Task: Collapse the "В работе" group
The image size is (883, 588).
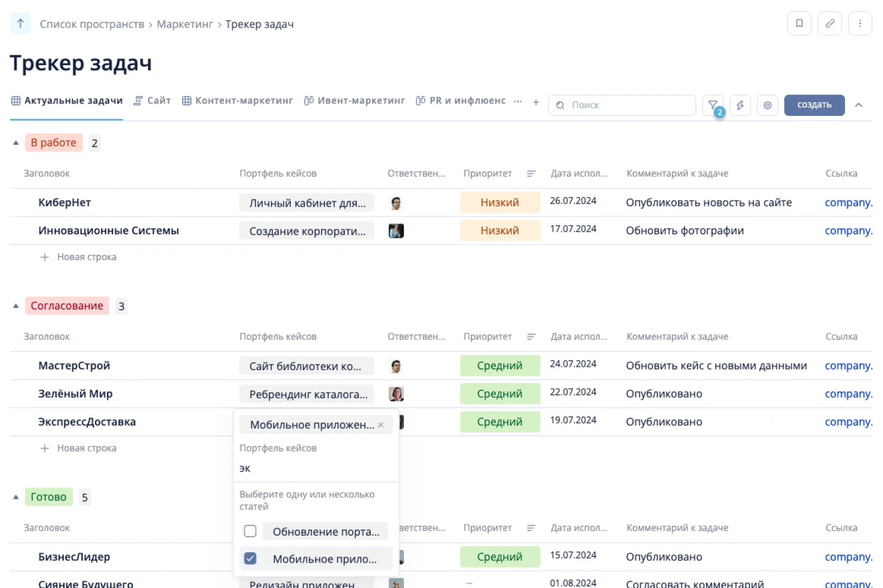Action: coord(16,143)
